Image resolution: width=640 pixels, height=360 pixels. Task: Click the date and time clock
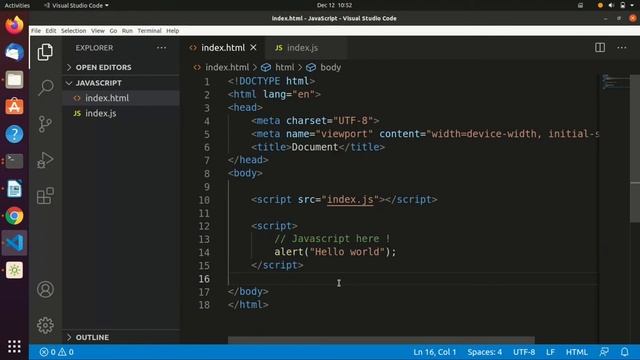pos(334,5)
